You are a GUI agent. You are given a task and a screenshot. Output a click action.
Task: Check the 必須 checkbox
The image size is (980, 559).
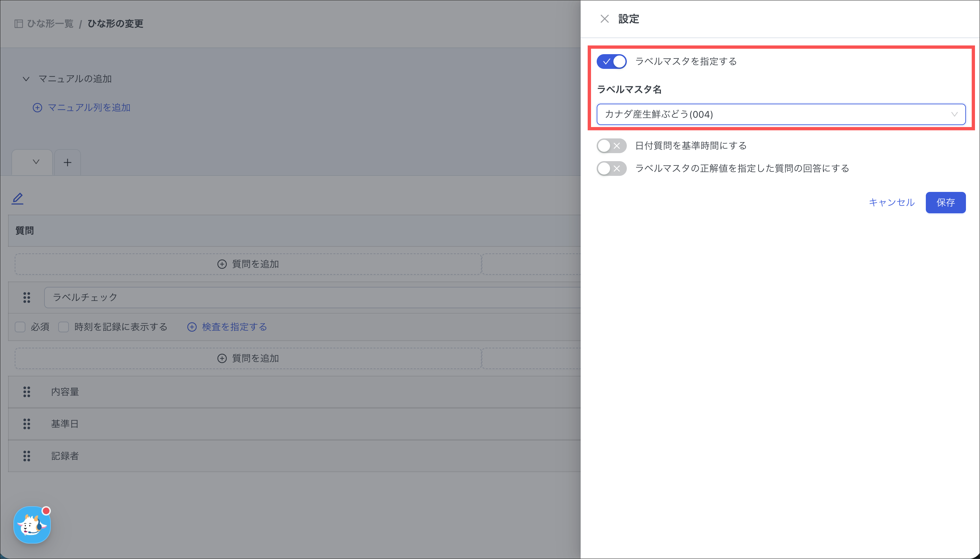click(x=20, y=327)
